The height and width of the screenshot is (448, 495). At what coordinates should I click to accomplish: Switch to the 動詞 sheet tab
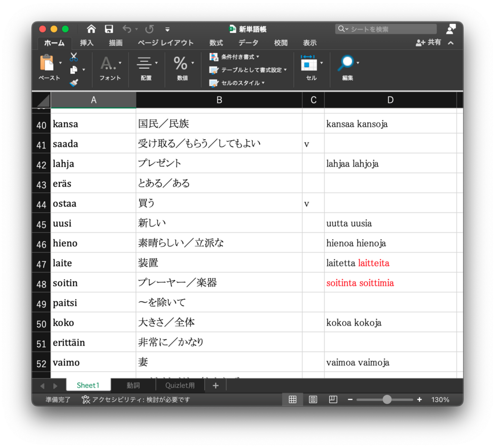click(x=133, y=385)
